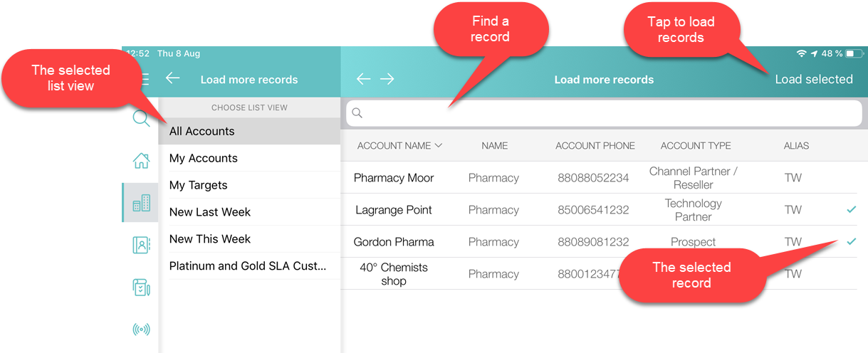Click the Account Type column header
This screenshot has height=353, width=868.
695,145
